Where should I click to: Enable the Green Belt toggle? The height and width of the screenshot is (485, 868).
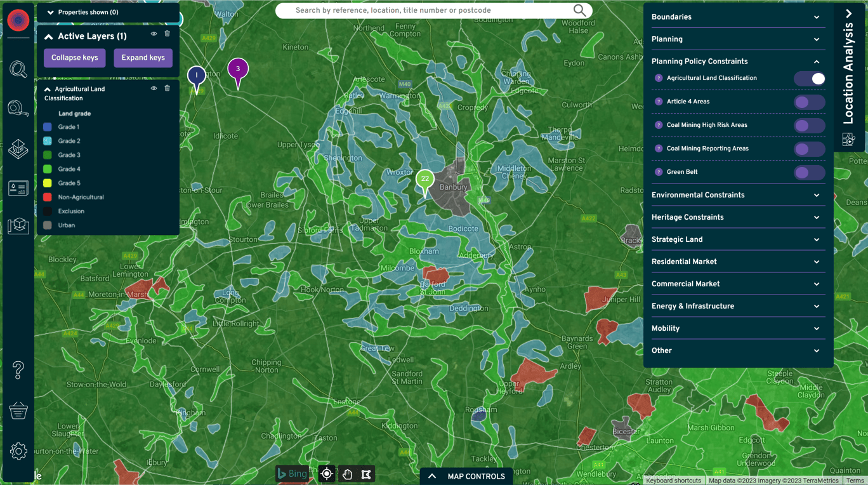810,173
